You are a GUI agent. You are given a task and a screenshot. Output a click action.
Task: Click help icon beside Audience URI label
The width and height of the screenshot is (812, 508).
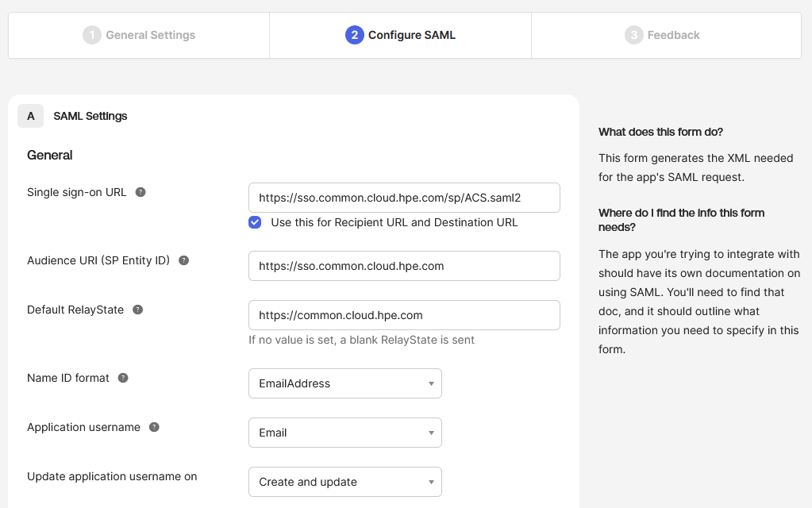pos(184,260)
